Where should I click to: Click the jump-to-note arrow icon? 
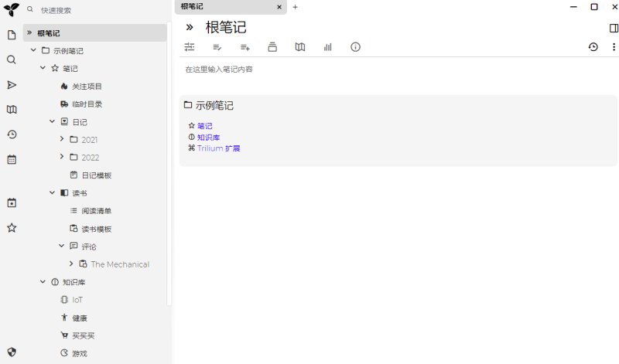(12, 85)
